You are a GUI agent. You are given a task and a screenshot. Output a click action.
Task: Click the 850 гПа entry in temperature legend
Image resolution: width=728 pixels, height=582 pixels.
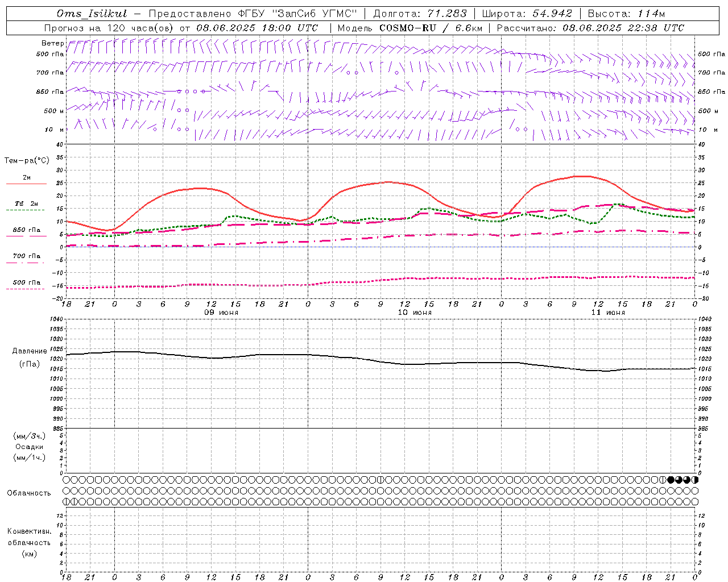27,230
